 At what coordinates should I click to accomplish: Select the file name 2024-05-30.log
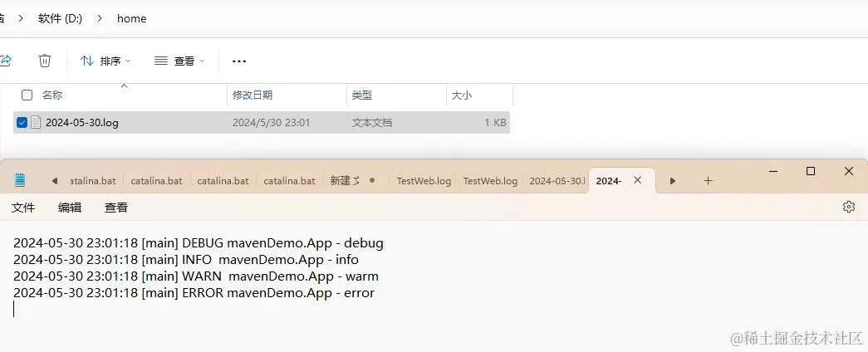tap(82, 123)
